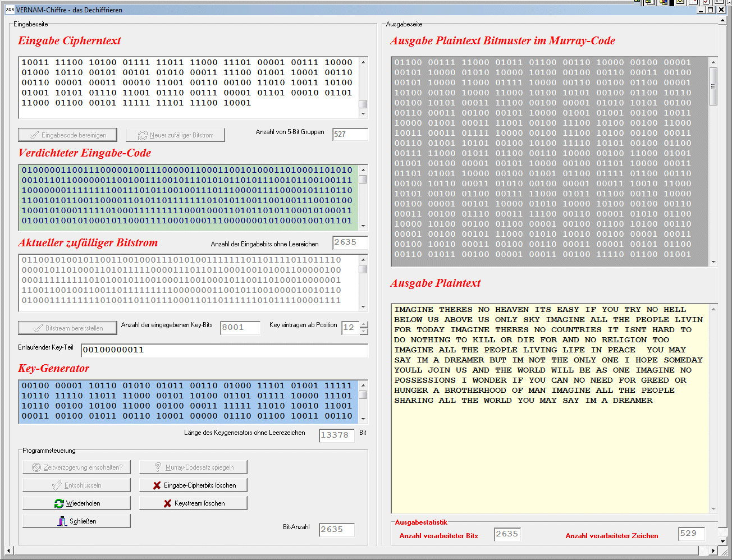This screenshot has width=732, height=560.
Task: Click the Anzahl verarbeiteter Bits field
Action: click(507, 534)
